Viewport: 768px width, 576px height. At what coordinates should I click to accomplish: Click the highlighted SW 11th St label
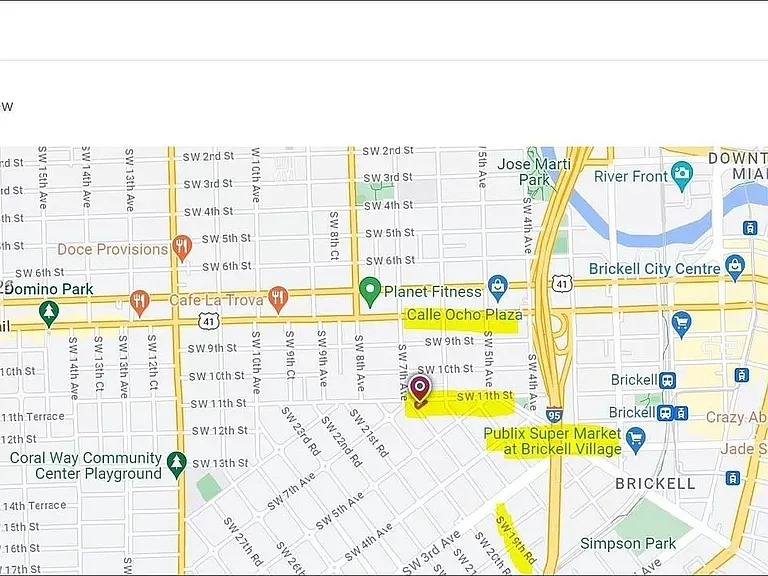click(484, 396)
